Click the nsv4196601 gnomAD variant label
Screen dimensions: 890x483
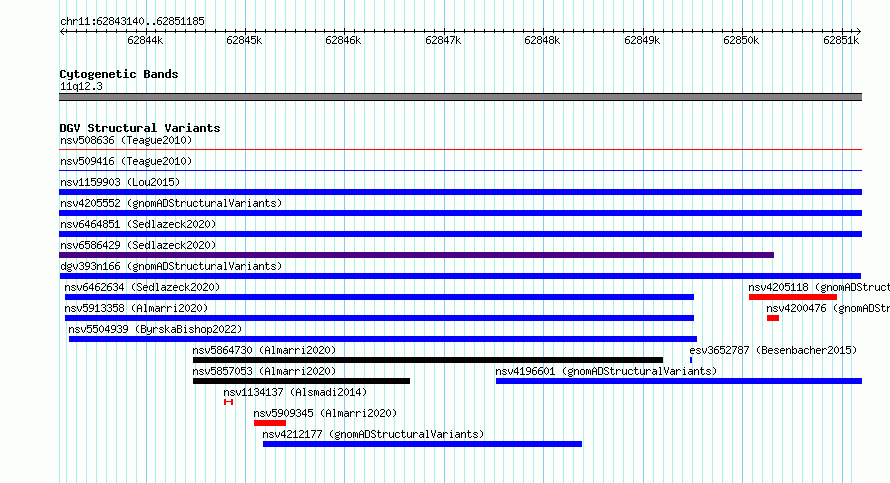tap(606, 371)
